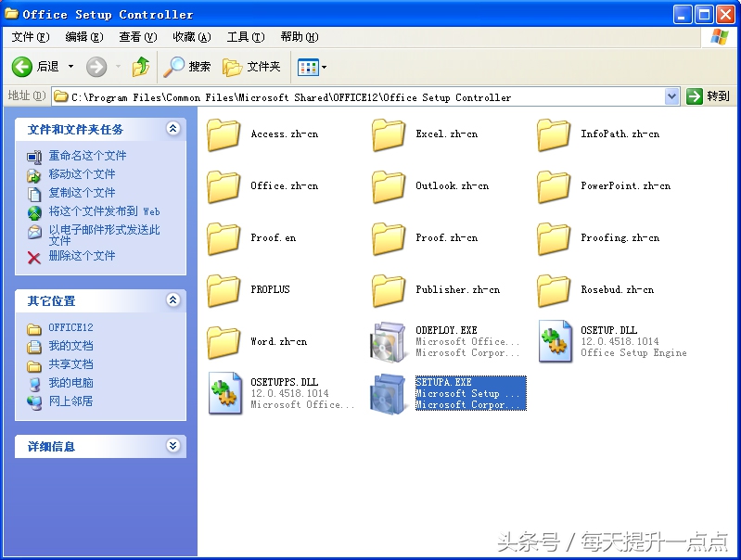Click the rename file icon
Image resolution: width=741 pixels, height=560 pixels.
[x=34, y=156]
